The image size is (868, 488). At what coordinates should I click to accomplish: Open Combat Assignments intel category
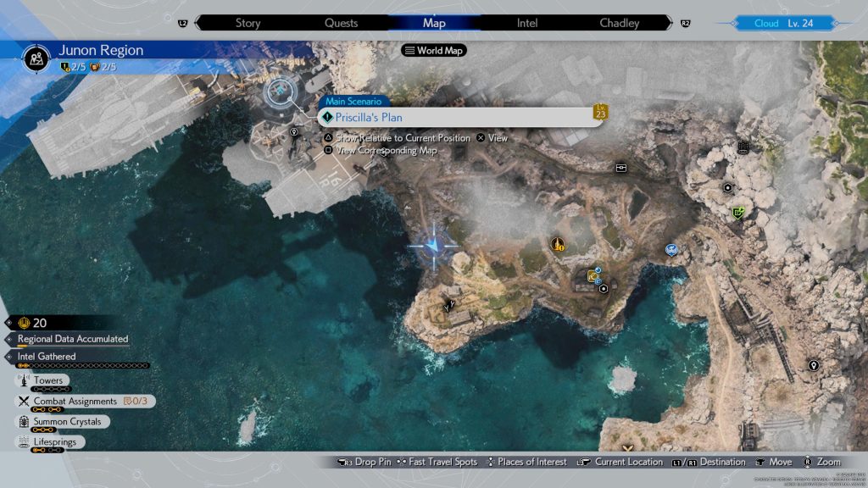(x=75, y=401)
